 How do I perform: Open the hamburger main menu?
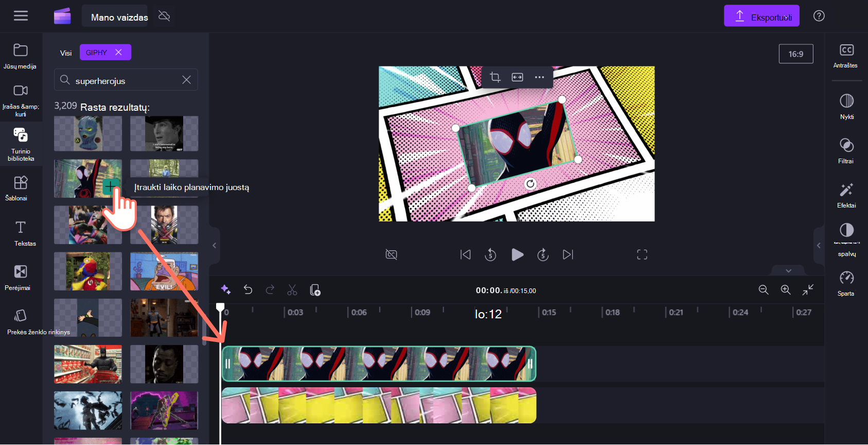[21, 16]
